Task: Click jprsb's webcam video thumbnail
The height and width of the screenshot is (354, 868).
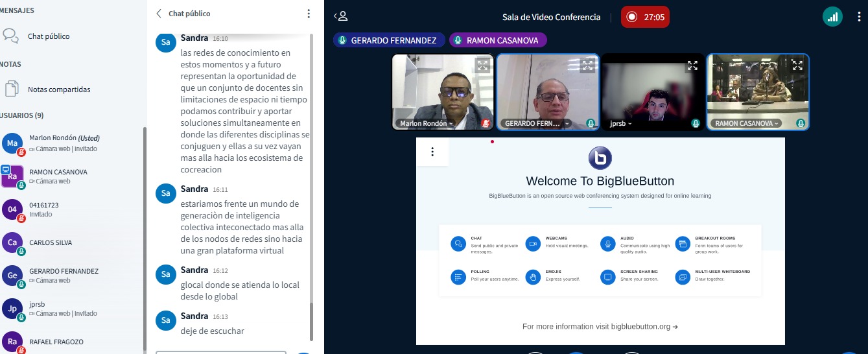Action: pos(653,92)
